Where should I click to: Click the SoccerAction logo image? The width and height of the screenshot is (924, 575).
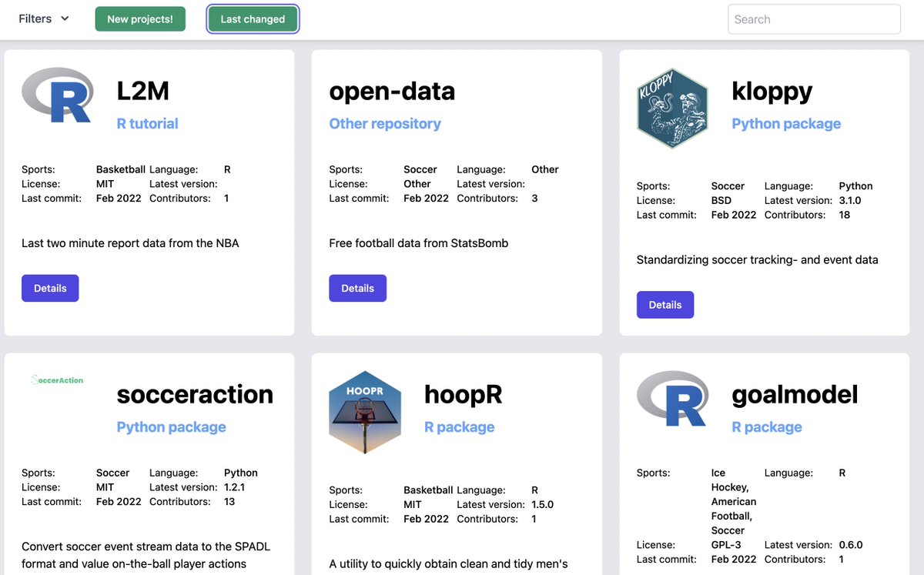(58, 379)
